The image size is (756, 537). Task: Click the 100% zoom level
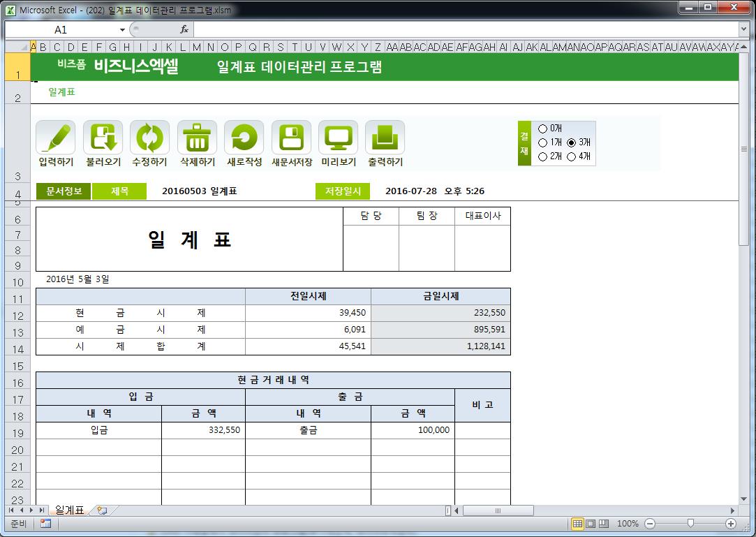[x=628, y=524]
